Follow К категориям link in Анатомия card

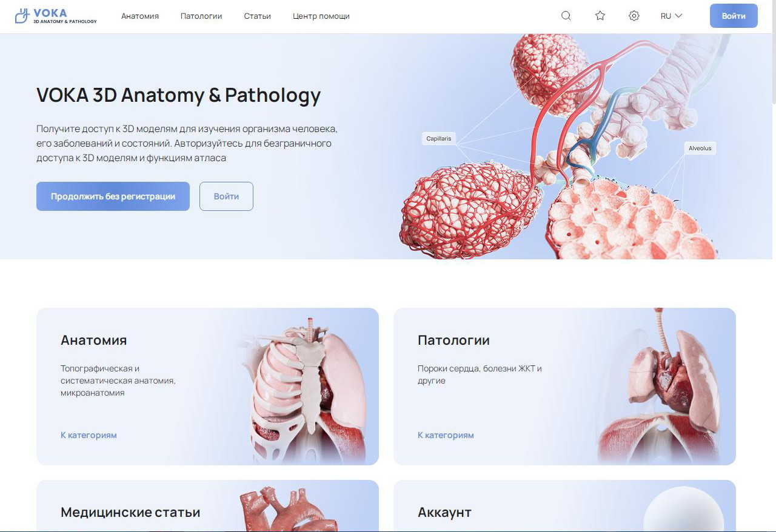click(89, 435)
